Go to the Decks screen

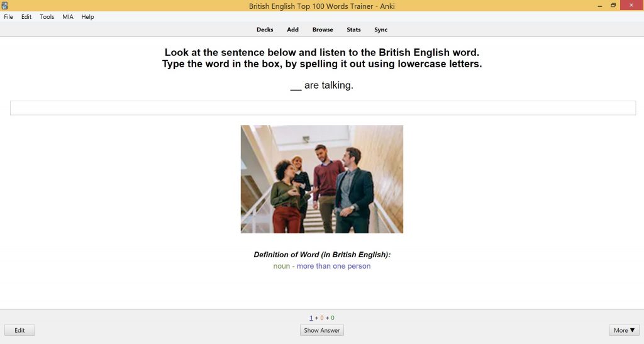pos(265,30)
